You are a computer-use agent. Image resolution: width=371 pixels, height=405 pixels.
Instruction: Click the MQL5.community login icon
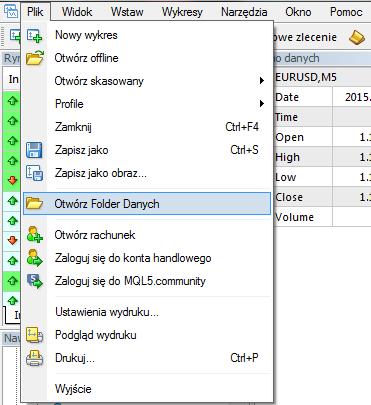(x=35, y=281)
